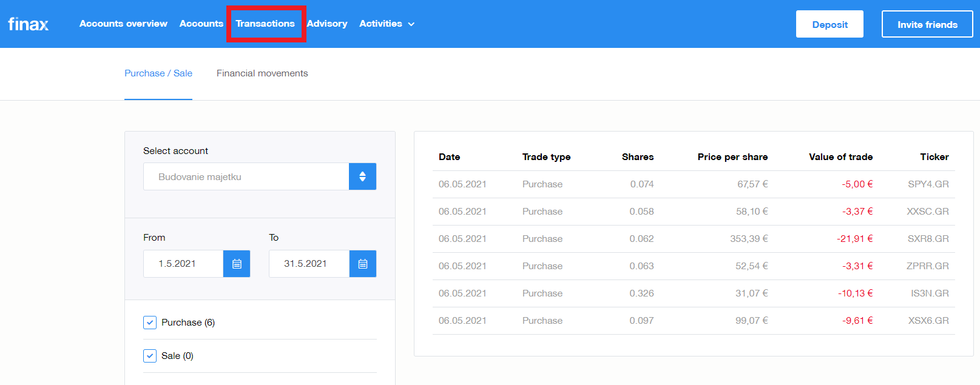Open the Advisory section
980x385 pixels.
(327, 24)
